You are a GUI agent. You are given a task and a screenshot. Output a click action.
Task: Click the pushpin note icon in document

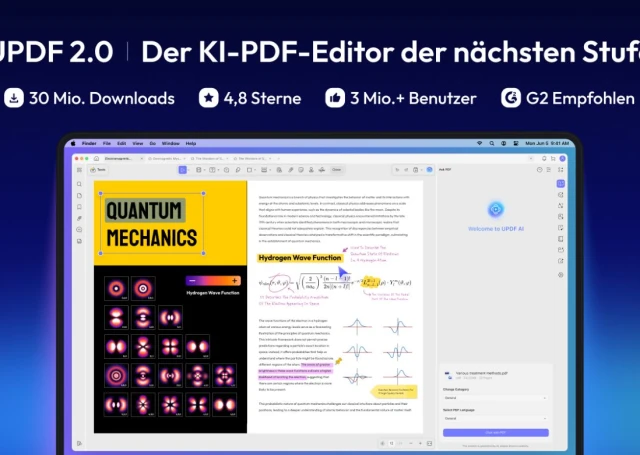click(338, 361)
